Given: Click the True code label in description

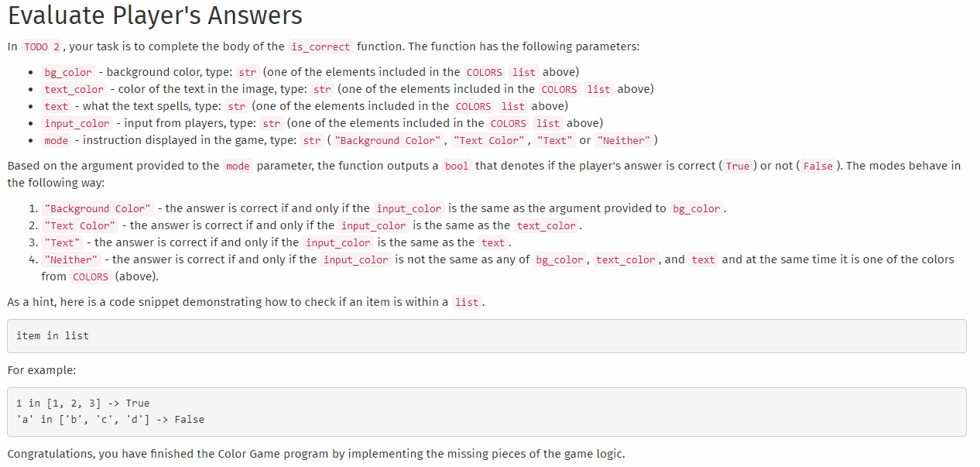Looking at the screenshot, I should 738,166.
